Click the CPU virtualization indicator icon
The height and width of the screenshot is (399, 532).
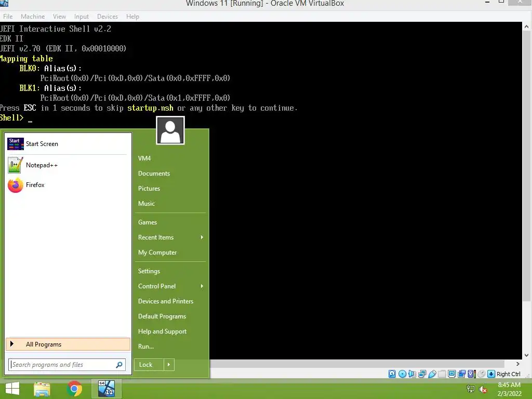(x=471, y=374)
